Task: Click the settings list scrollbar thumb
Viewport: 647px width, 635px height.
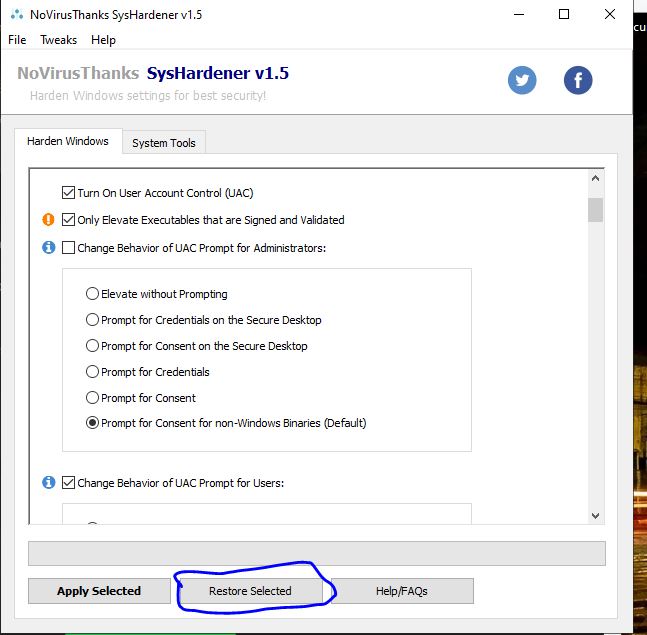Action: coord(595,210)
